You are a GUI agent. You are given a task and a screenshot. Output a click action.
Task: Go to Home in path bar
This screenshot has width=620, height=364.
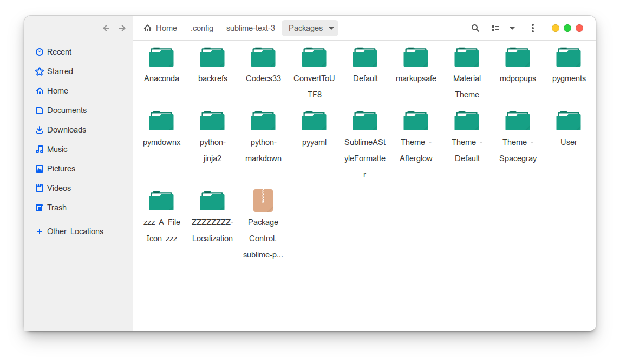[x=160, y=28]
